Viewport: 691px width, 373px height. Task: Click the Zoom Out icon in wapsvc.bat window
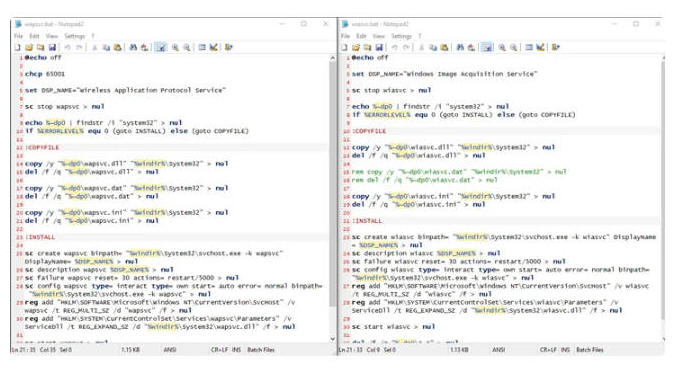pos(187,47)
